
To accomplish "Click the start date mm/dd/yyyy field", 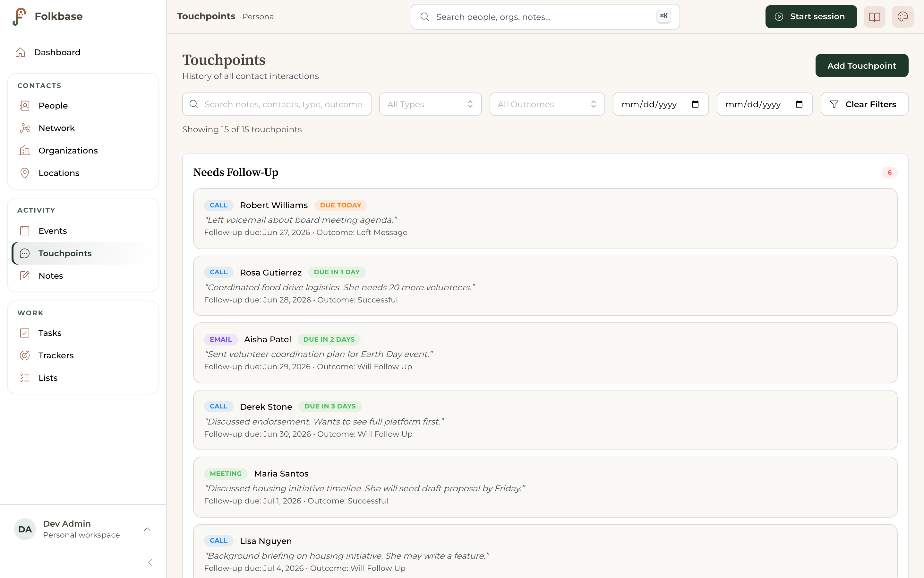I will (661, 104).
